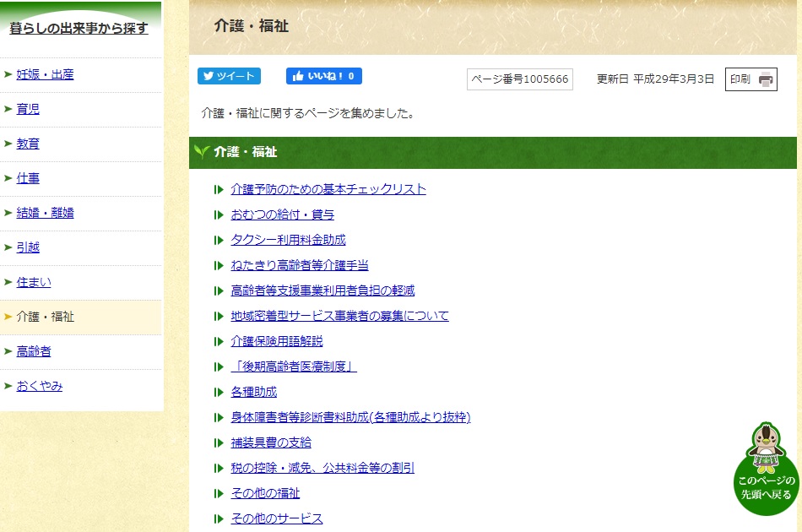Select the 介護・福祉 sidebar item
The height and width of the screenshot is (532, 802).
pyautogui.click(x=81, y=318)
